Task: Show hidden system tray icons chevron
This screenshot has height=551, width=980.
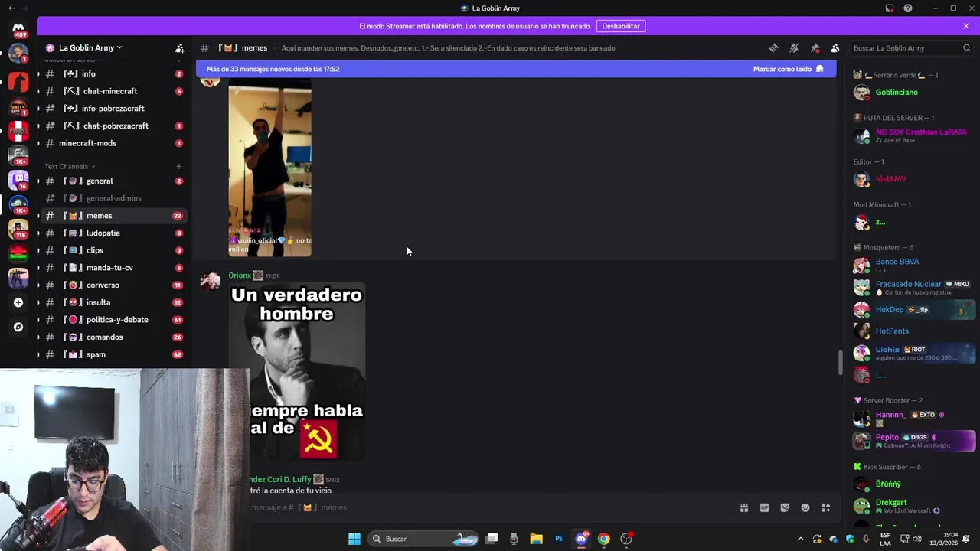Action: point(801,539)
